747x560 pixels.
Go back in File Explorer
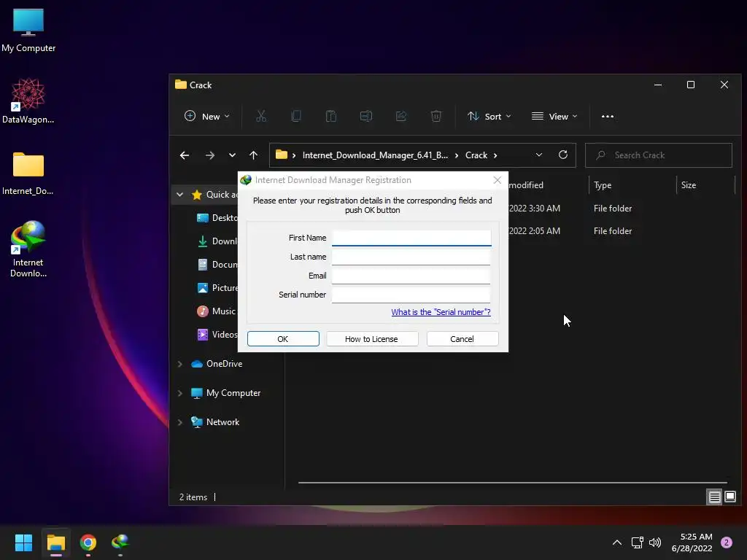tap(185, 155)
